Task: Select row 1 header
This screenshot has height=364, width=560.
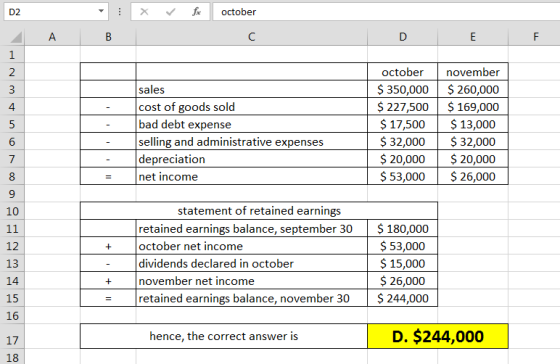Action: pos(12,55)
